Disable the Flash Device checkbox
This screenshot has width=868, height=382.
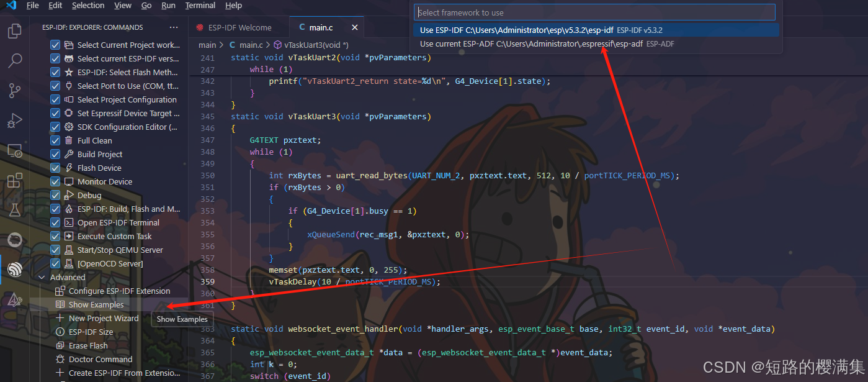(x=55, y=168)
